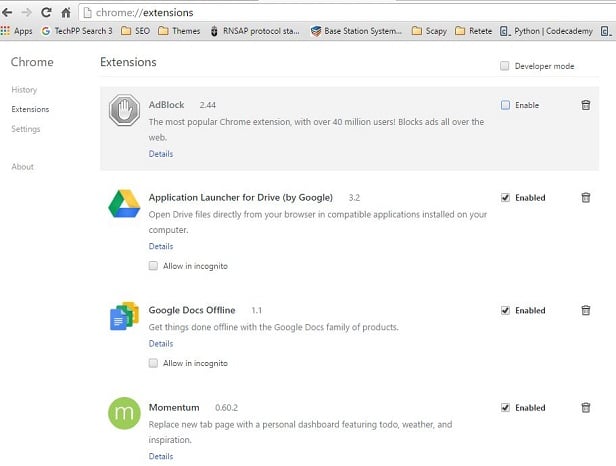The image size is (616, 466).
Task: Reload the extensions page
Action: click(46, 13)
